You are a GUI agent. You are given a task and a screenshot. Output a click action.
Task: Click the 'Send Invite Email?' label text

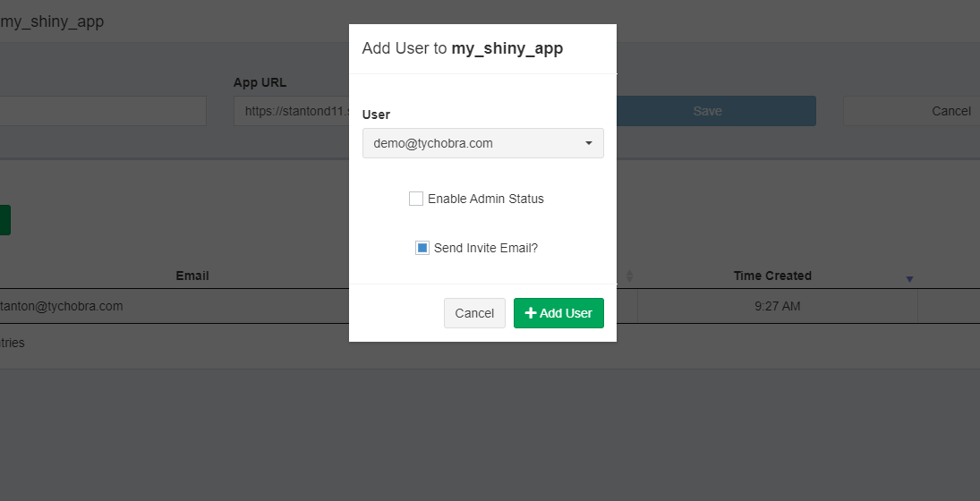(x=486, y=248)
